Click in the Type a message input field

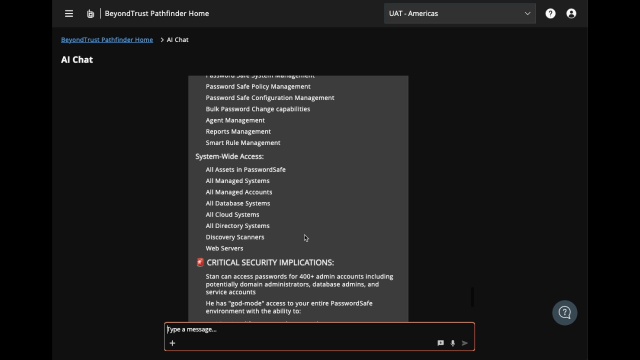click(319, 329)
